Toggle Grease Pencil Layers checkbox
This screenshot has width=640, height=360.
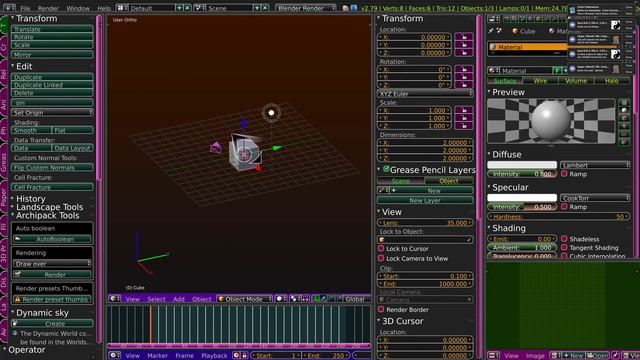pos(386,169)
